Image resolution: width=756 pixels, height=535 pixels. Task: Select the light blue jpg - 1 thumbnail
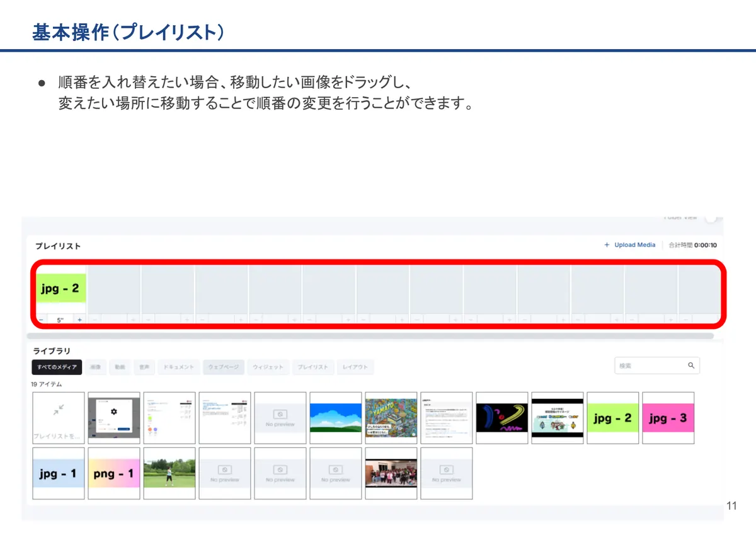(x=58, y=473)
